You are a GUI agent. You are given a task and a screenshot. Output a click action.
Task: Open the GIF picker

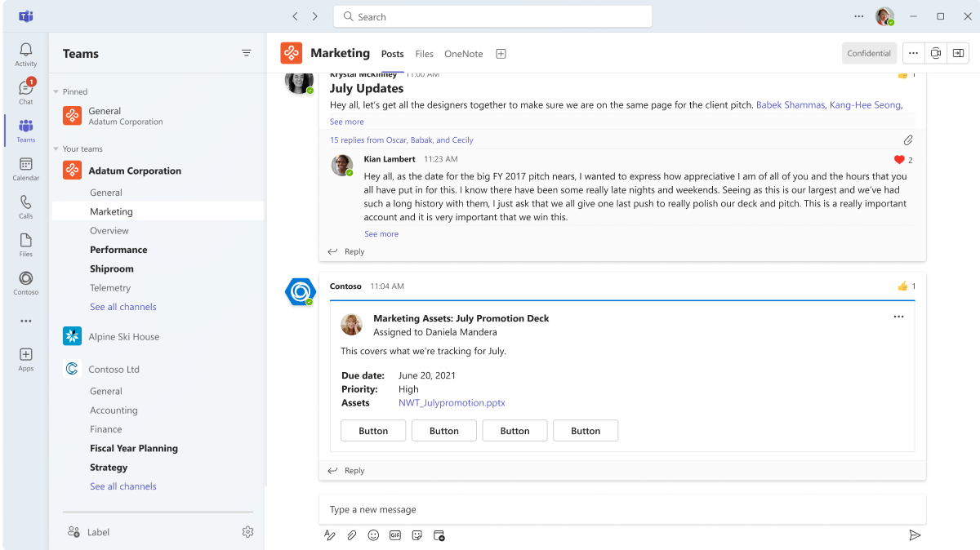[395, 535]
